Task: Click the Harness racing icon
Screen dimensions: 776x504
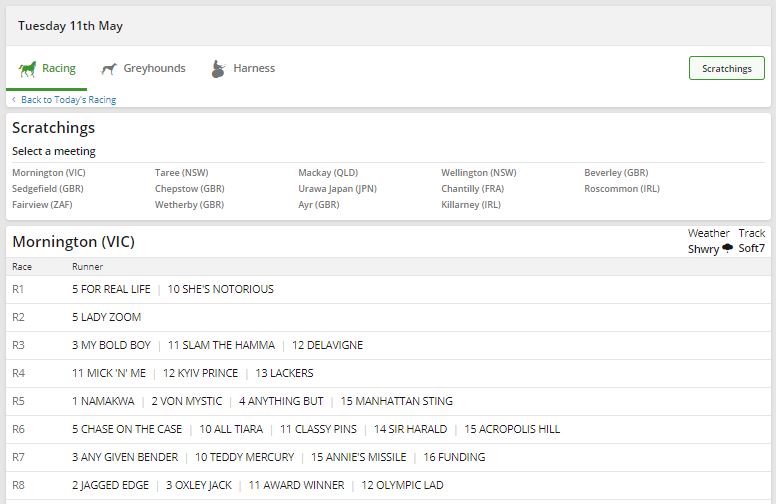Action: (x=218, y=69)
